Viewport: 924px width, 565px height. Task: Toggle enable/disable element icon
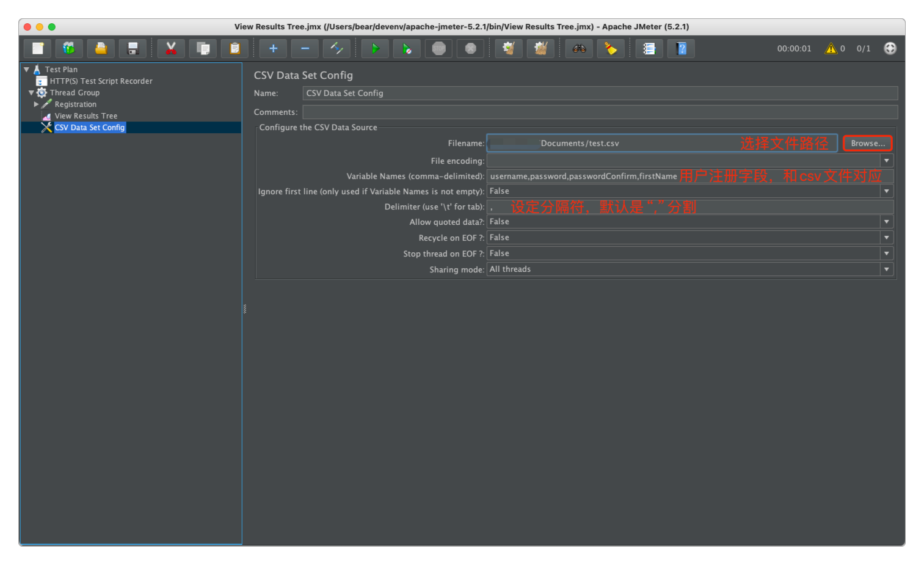[336, 48]
